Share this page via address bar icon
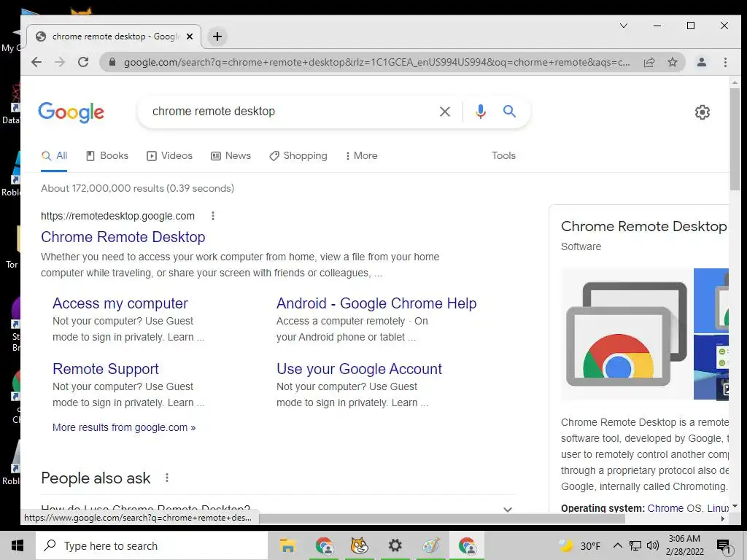The width and height of the screenshot is (747, 560). (x=649, y=62)
